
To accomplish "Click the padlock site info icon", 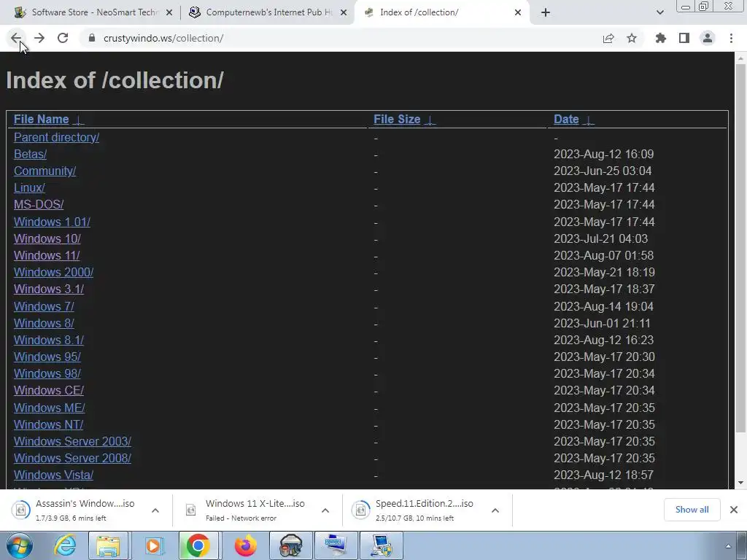I will point(92,38).
